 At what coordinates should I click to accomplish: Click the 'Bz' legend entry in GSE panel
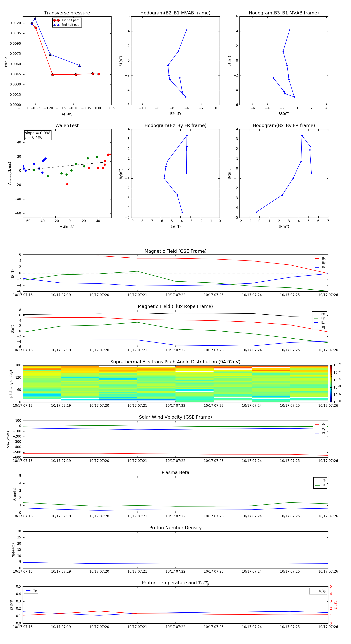[320, 267]
